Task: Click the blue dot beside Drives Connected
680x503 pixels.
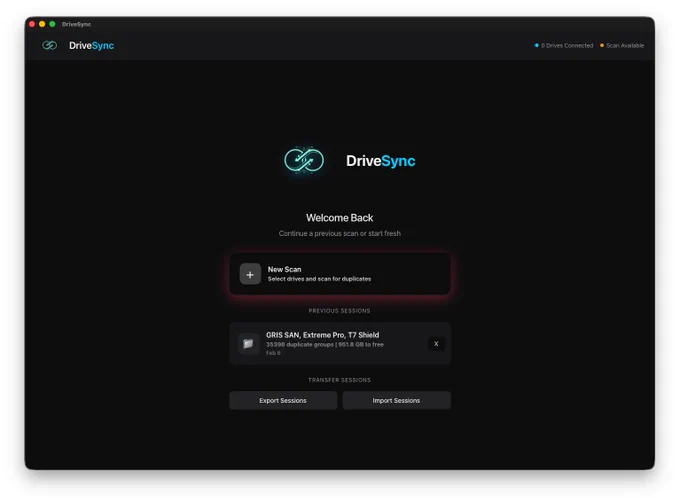Action: point(536,45)
